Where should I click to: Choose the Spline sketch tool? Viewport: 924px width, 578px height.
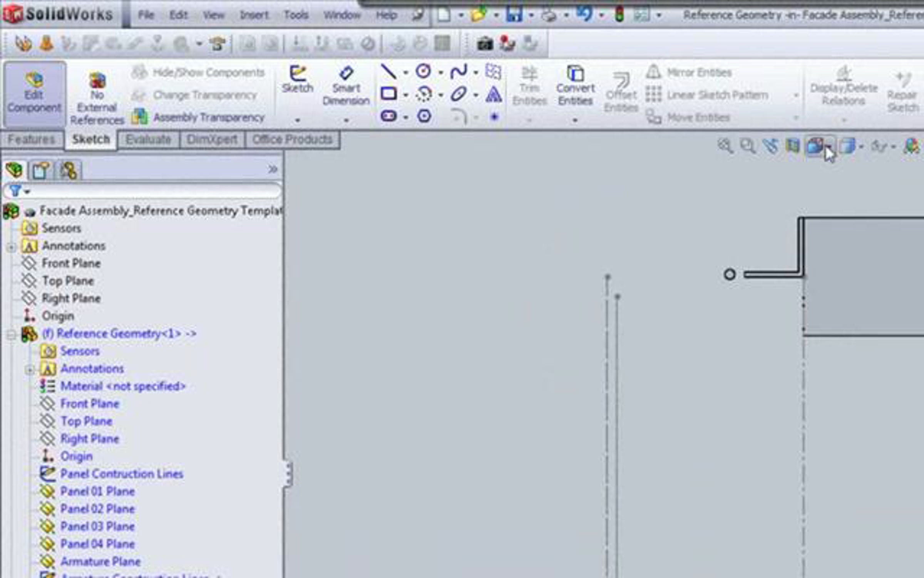pyautogui.click(x=458, y=72)
